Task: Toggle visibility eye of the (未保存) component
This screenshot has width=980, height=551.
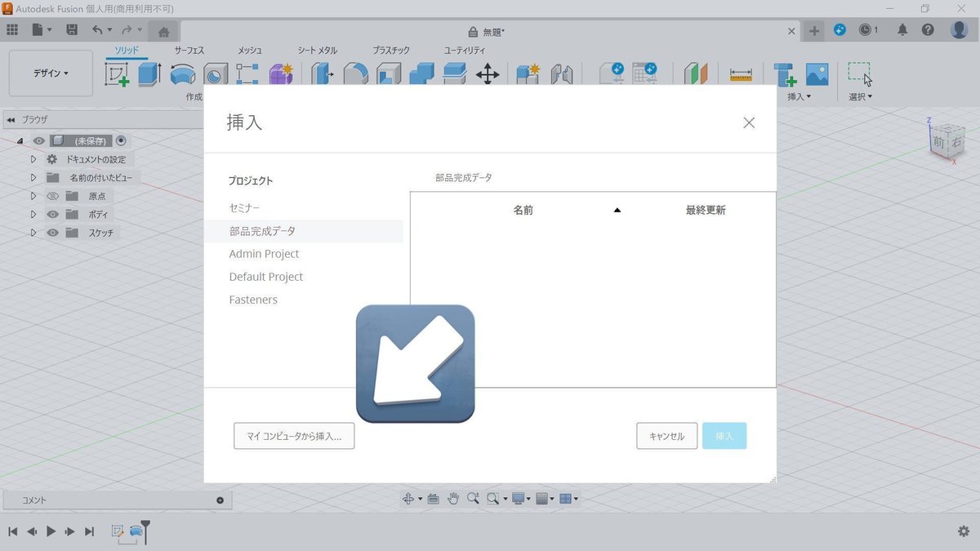Action: coord(38,140)
